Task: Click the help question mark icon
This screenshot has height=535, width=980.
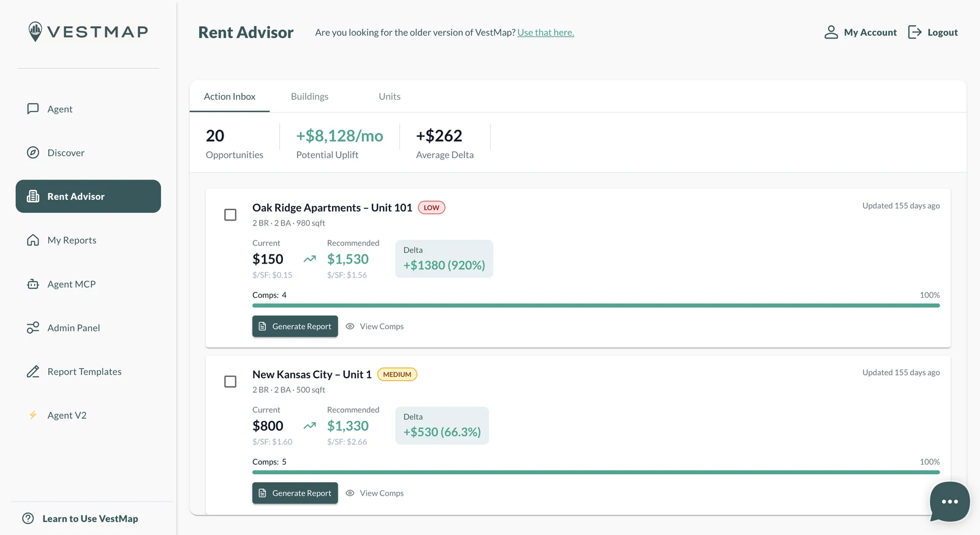Action: [x=28, y=518]
